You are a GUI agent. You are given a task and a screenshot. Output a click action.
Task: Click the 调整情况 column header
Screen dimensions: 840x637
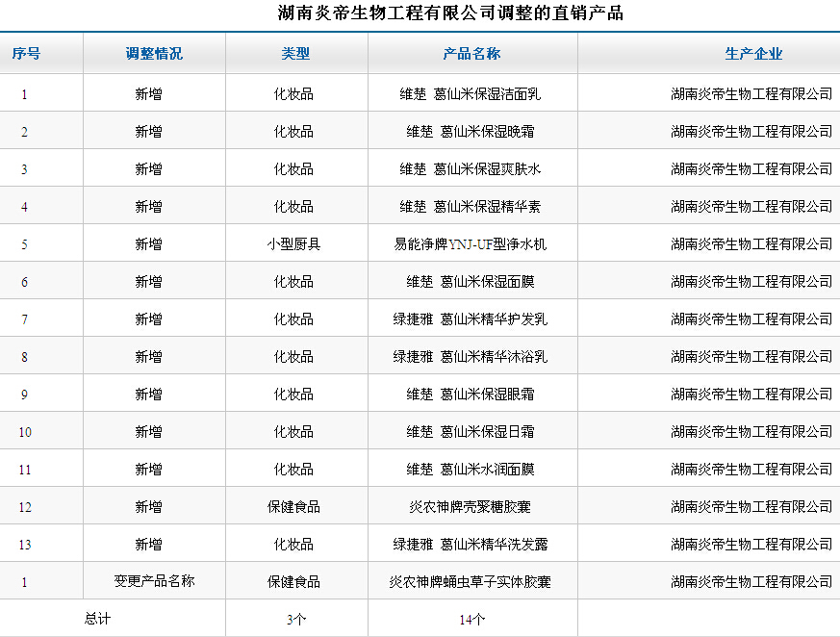coord(154,53)
